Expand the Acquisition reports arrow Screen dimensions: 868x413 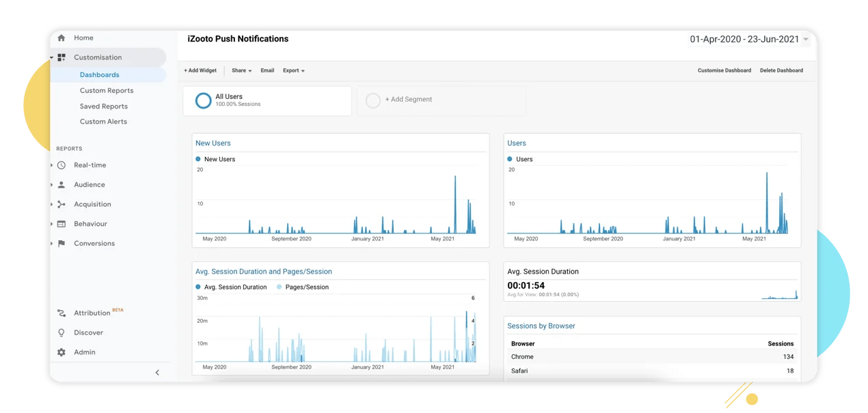[x=52, y=204]
